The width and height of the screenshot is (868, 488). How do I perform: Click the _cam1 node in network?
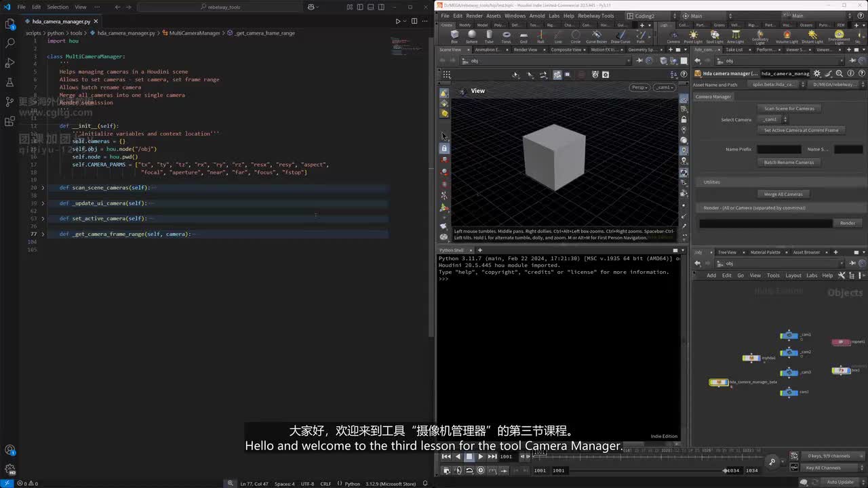pos(789,335)
